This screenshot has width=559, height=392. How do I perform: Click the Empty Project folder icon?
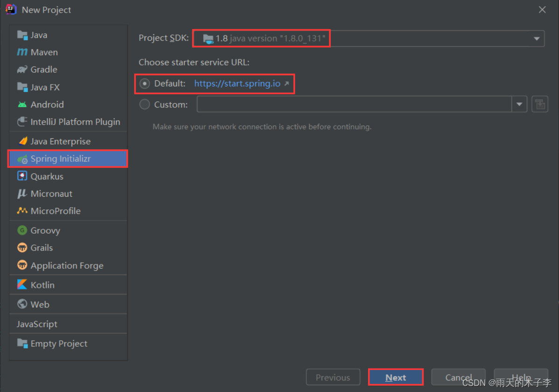(22, 343)
